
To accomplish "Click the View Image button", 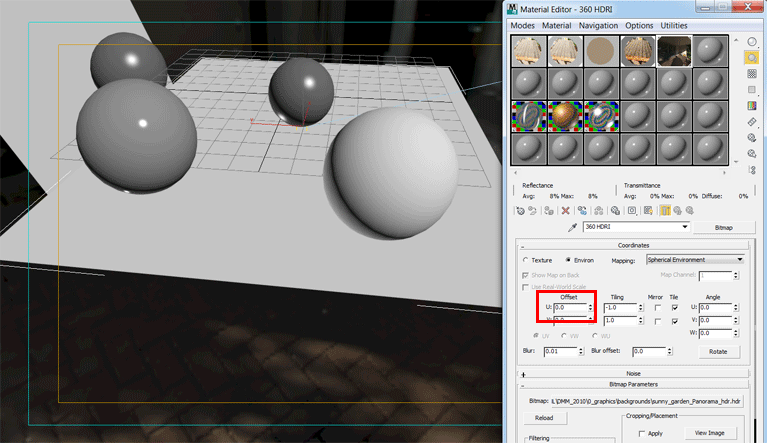I will [x=709, y=433].
